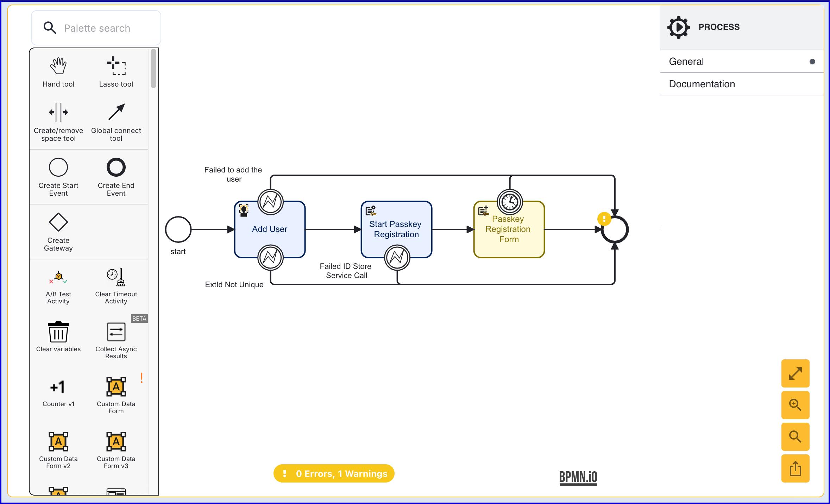Choose the Counter v1 element
The height and width of the screenshot is (504, 830).
(58, 394)
